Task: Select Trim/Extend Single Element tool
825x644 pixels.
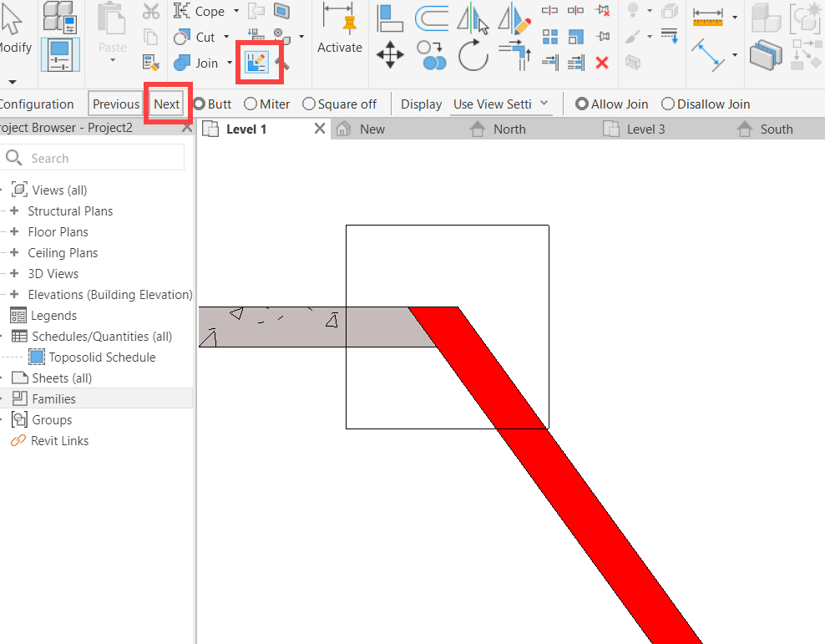Action: (x=549, y=63)
